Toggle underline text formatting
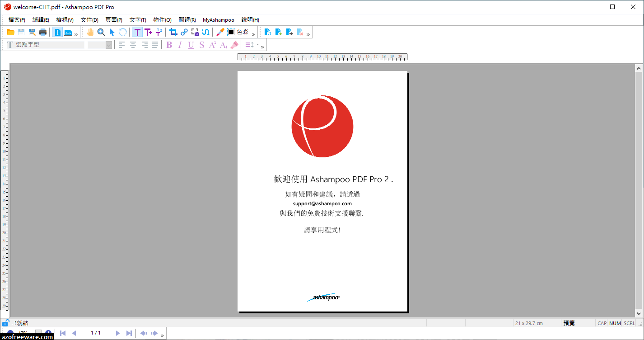 tap(190, 44)
